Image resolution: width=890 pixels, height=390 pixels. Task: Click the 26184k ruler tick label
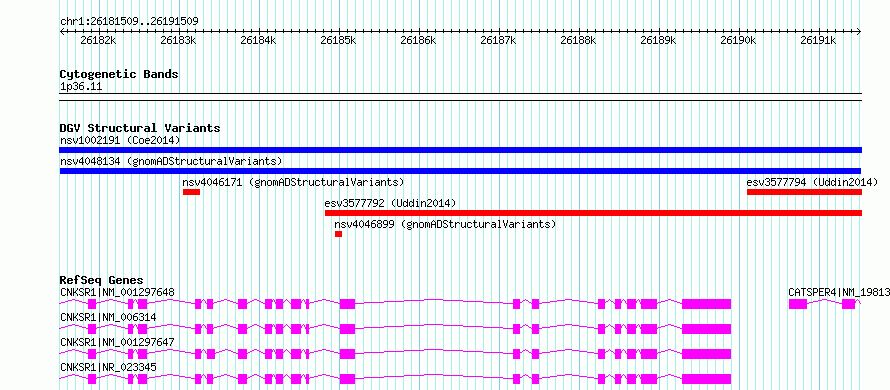tap(258, 40)
